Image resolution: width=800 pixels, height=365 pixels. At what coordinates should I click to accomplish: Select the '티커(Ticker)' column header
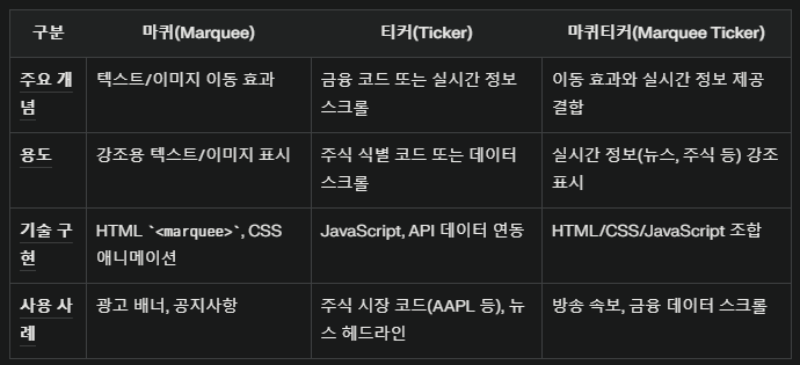tap(427, 33)
